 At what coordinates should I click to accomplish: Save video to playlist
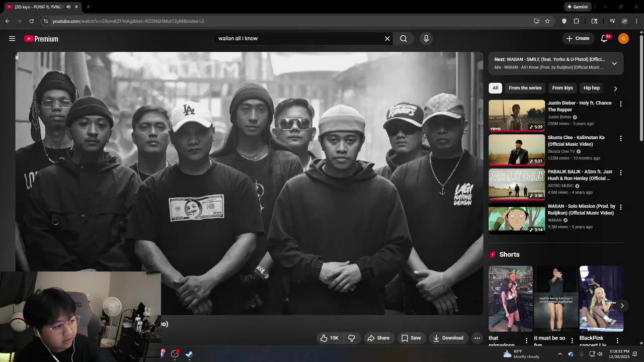[411, 338]
